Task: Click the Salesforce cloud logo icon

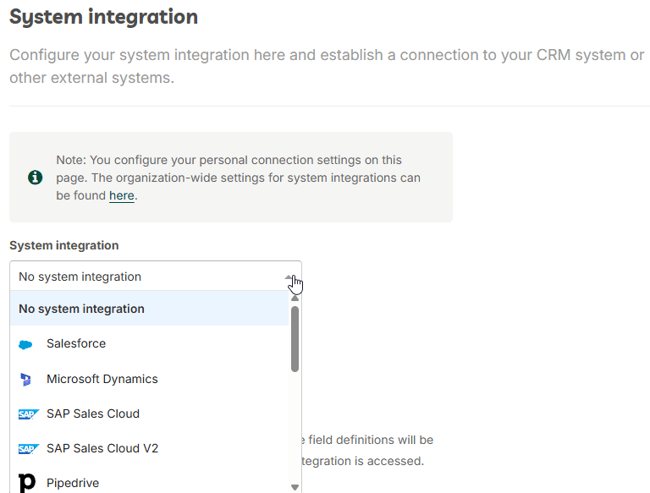Action: (x=25, y=345)
